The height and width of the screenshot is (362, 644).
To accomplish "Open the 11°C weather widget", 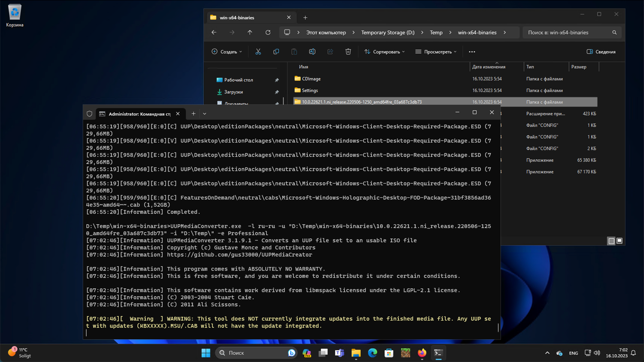I will tap(20, 353).
